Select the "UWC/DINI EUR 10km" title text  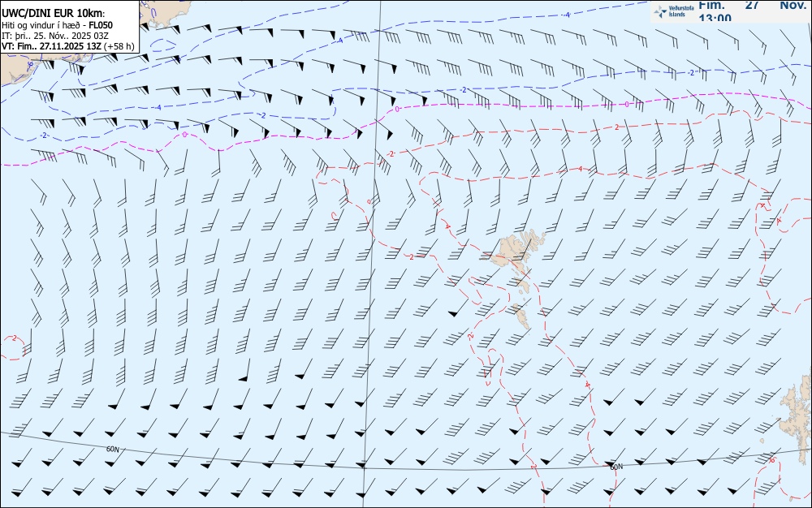[54, 14]
